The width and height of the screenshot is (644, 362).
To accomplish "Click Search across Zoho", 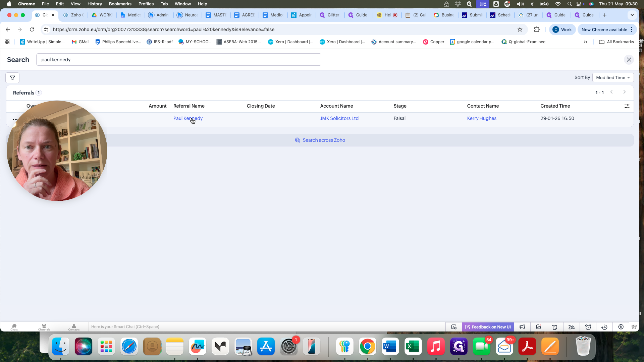I will [x=320, y=140].
